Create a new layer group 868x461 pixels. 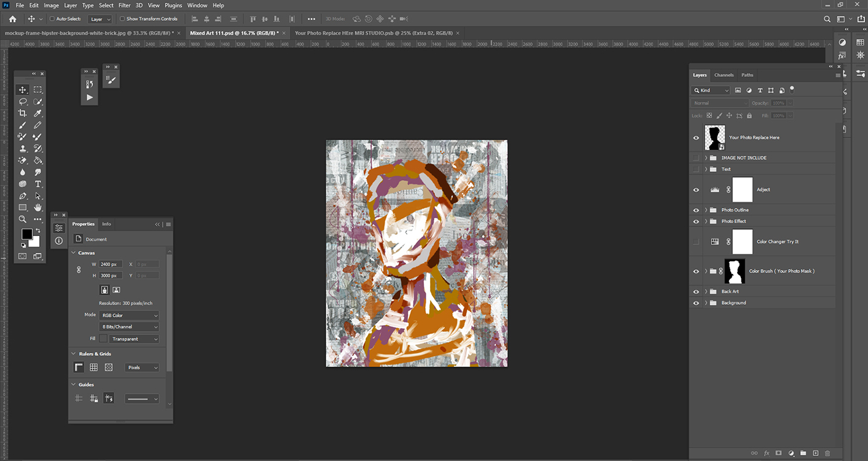[803, 453]
